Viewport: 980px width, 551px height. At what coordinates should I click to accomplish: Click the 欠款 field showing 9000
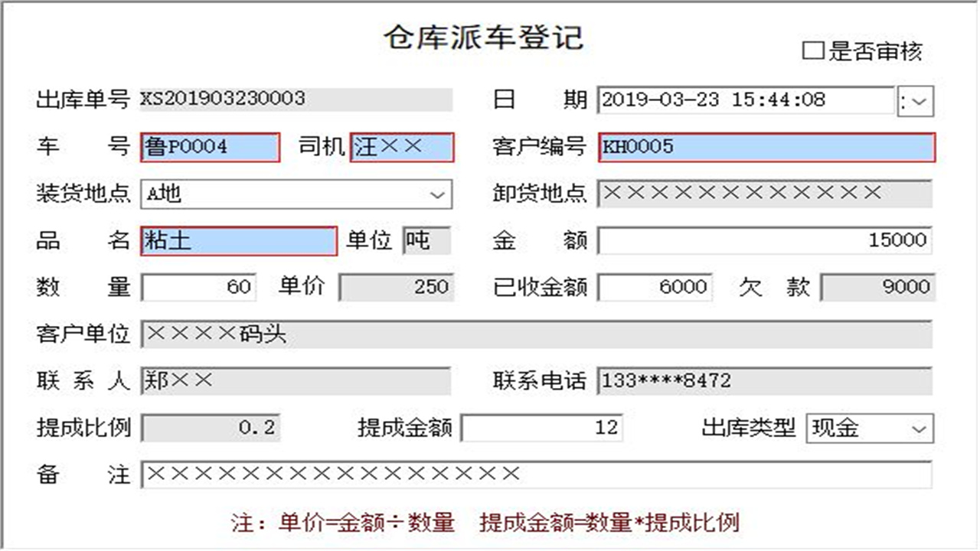pos(877,287)
